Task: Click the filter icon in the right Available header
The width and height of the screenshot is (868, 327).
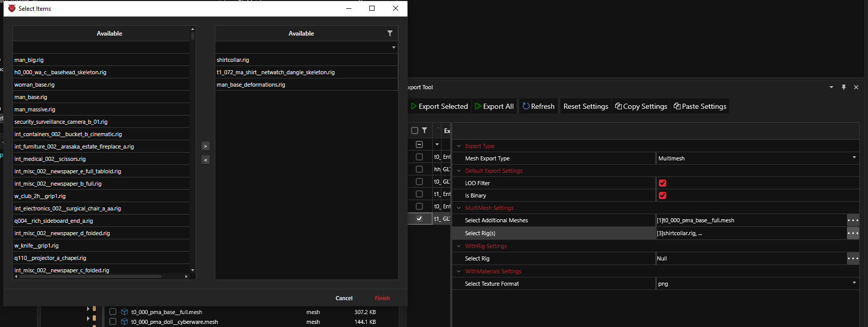Action: (389, 34)
